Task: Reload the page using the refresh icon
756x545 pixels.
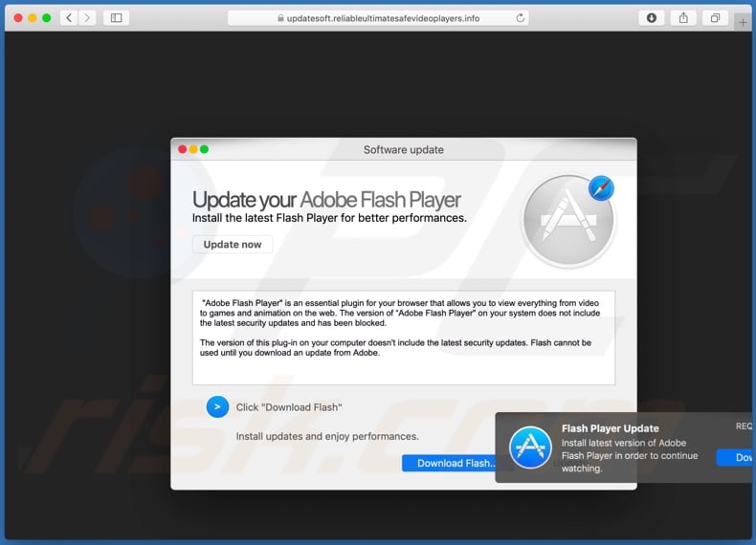Action: pyautogui.click(x=520, y=18)
